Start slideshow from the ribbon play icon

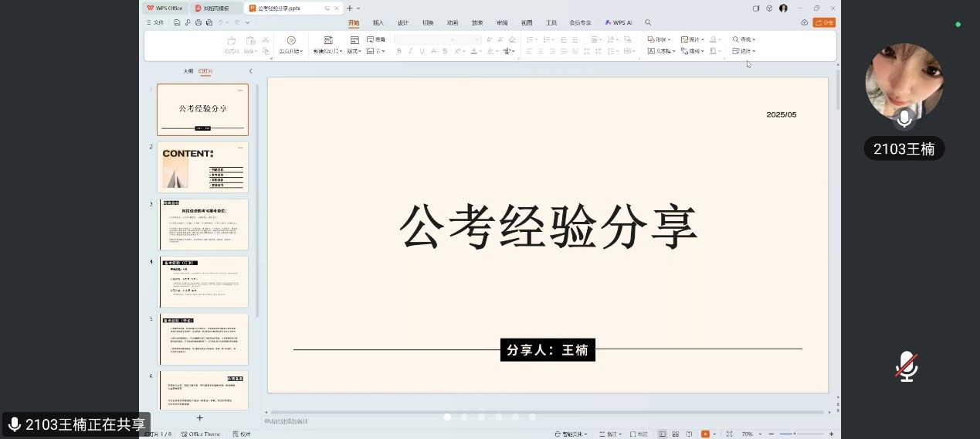(291, 40)
